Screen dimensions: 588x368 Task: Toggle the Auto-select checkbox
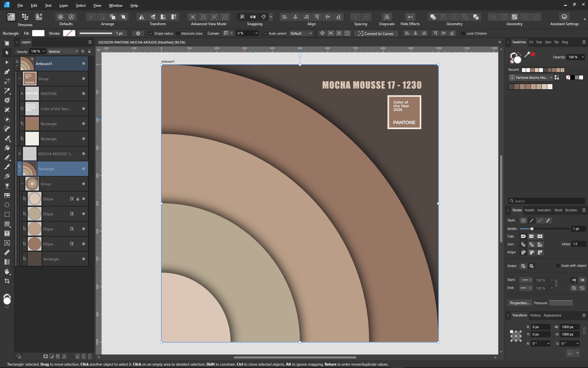[265, 33]
